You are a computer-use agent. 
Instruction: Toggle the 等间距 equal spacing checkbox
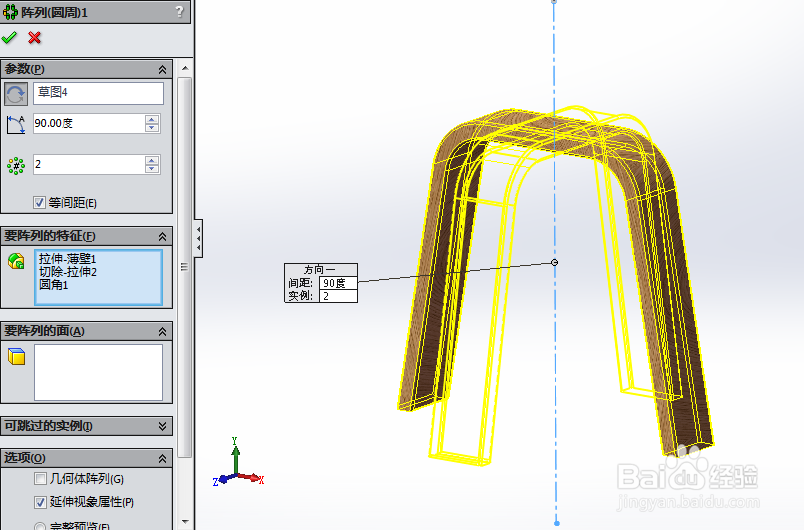click(x=39, y=202)
